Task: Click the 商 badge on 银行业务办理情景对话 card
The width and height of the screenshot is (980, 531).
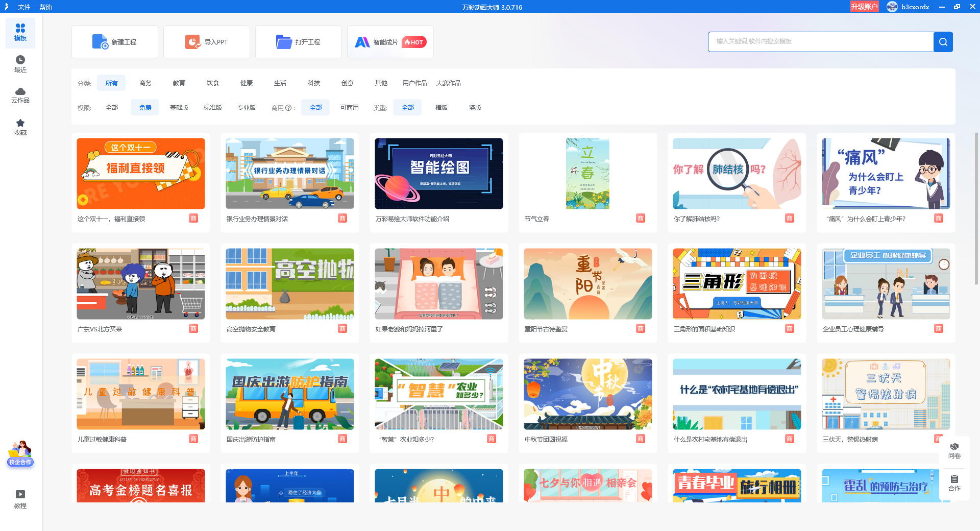Action: [342, 219]
